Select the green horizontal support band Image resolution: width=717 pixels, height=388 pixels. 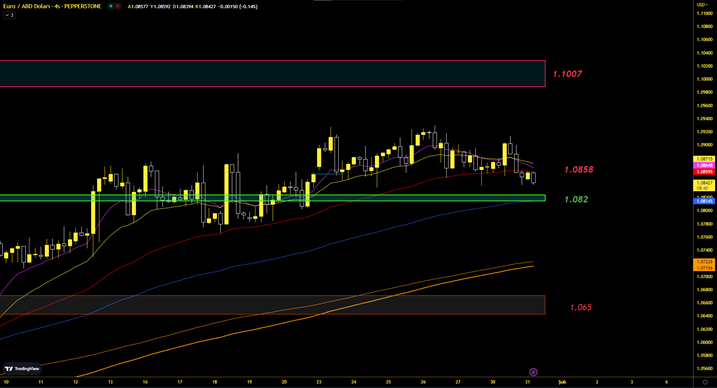pos(273,198)
